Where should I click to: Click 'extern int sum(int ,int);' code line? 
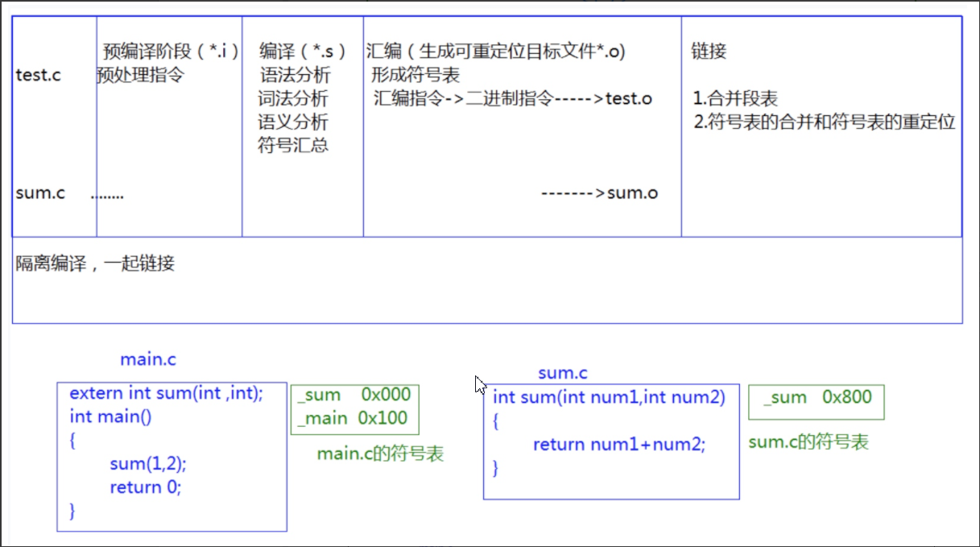(167, 394)
